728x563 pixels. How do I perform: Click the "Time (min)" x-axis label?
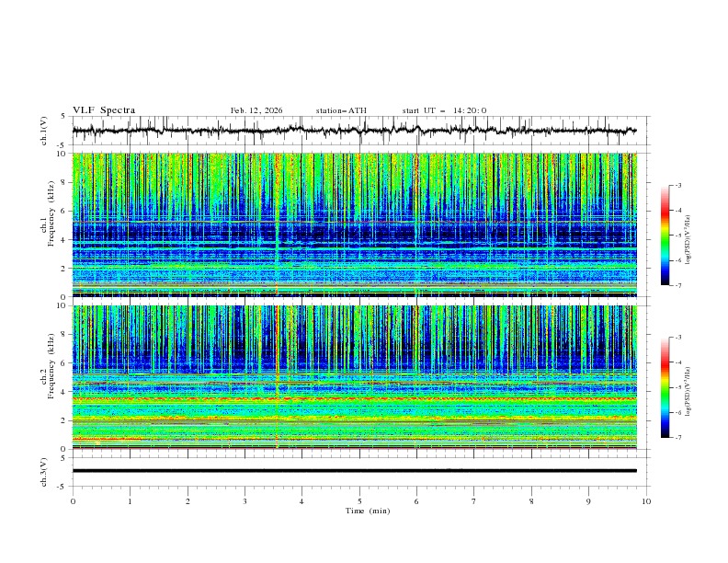tap(368, 511)
